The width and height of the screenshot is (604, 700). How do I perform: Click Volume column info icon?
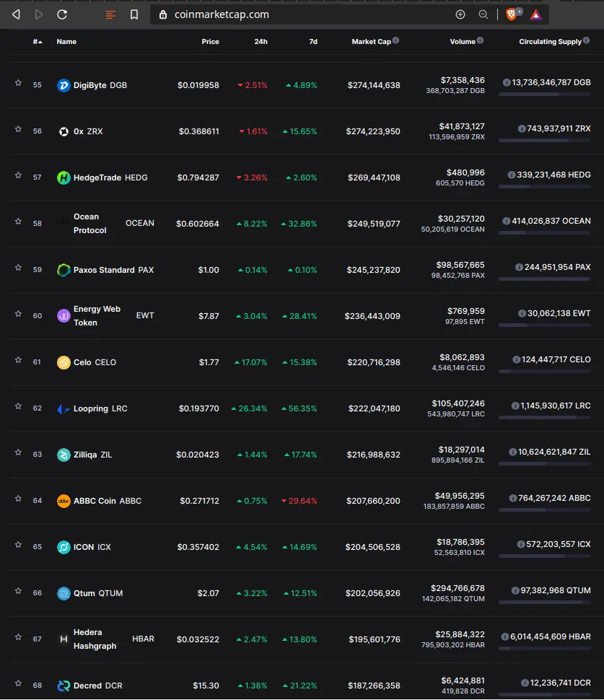click(x=480, y=40)
